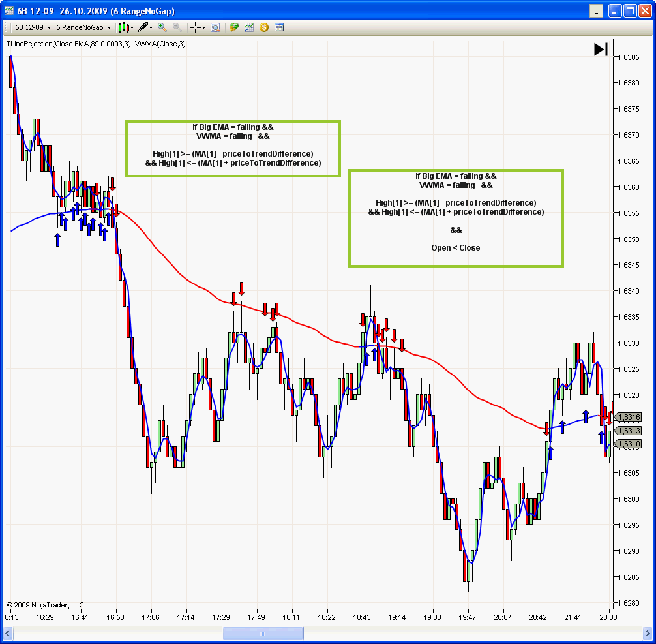
Task: Click the 23:00 time axis label
Action: (608, 617)
